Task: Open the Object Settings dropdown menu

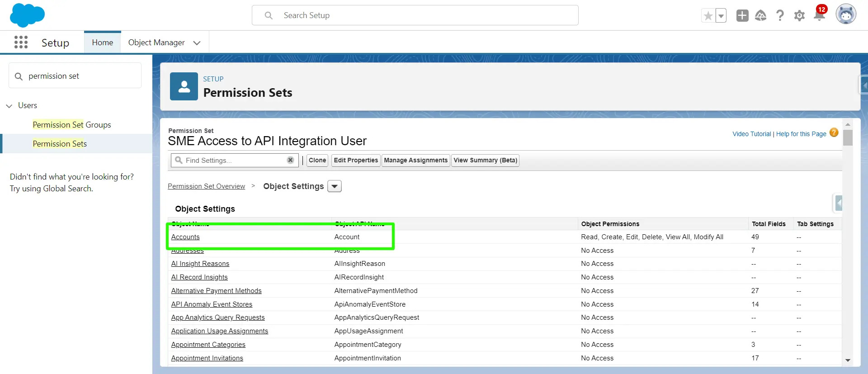Action: (x=335, y=186)
